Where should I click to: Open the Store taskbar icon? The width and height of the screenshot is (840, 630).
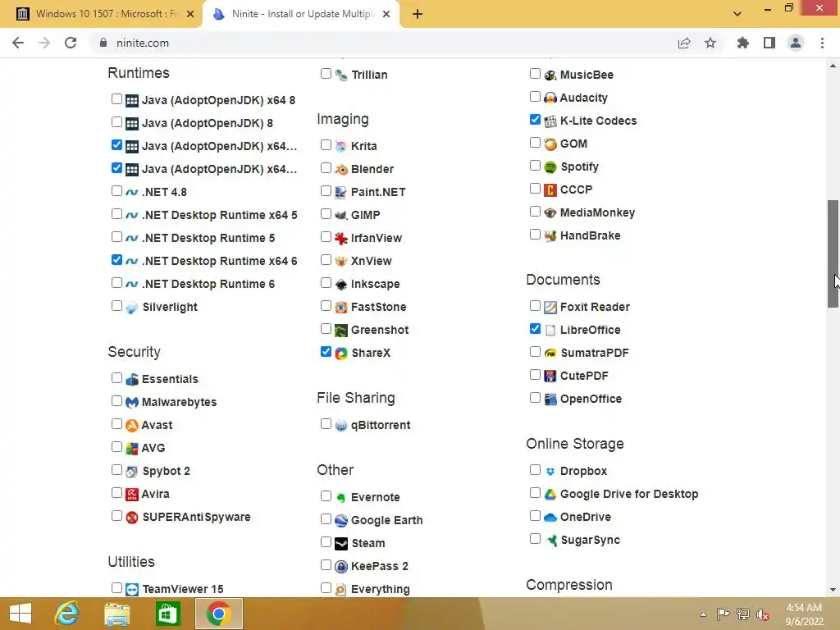(x=167, y=614)
